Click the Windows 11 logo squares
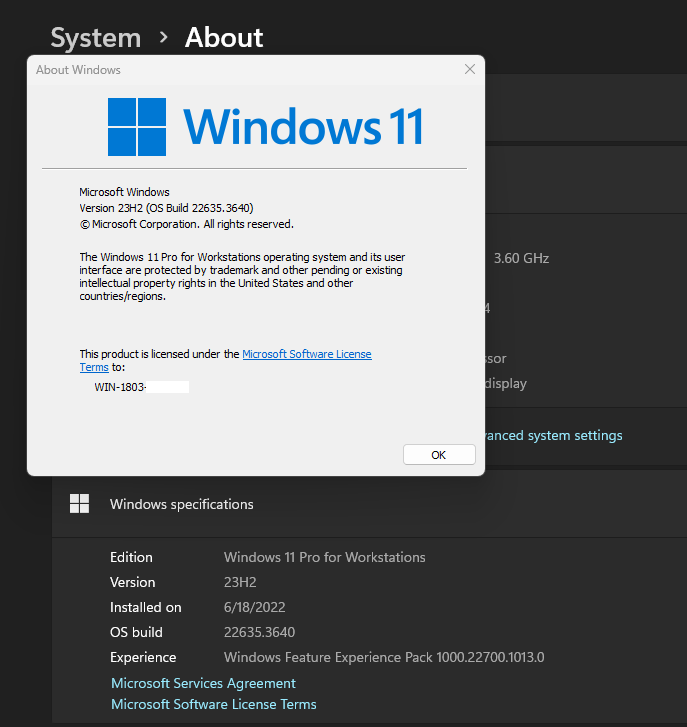Image resolution: width=687 pixels, height=727 pixels. click(x=137, y=127)
